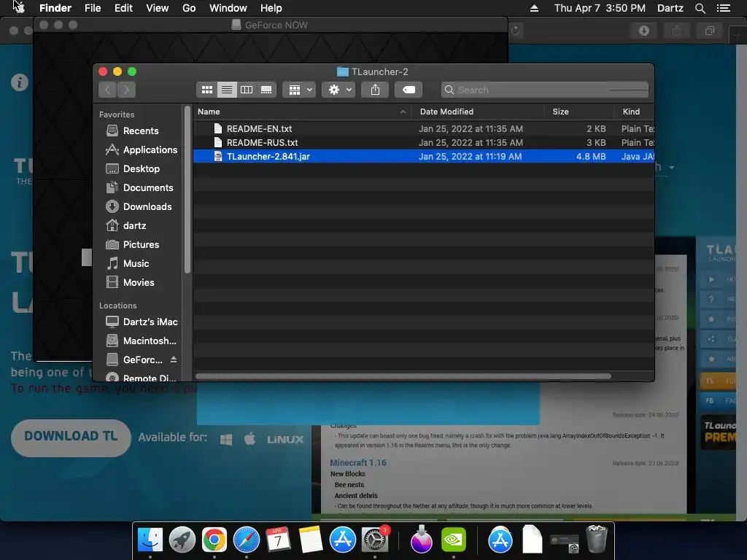The height and width of the screenshot is (560, 747).
Task: Eject the GeForce volume
Action: point(174,359)
